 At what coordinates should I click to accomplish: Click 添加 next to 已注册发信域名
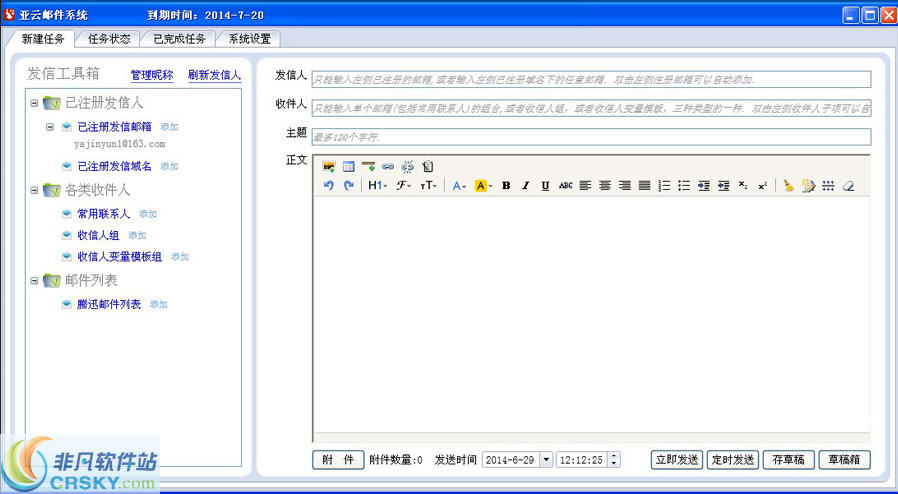(x=170, y=167)
